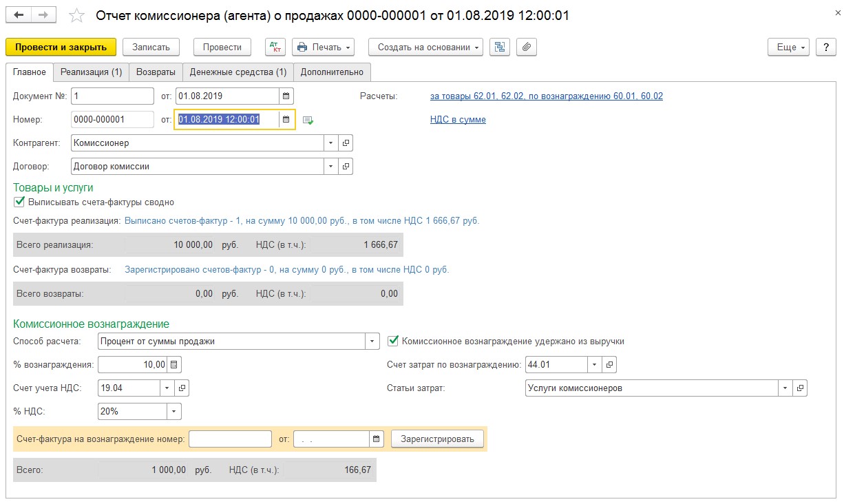Expand the Договор dropdown
The image size is (844, 504).
[x=331, y=166]
